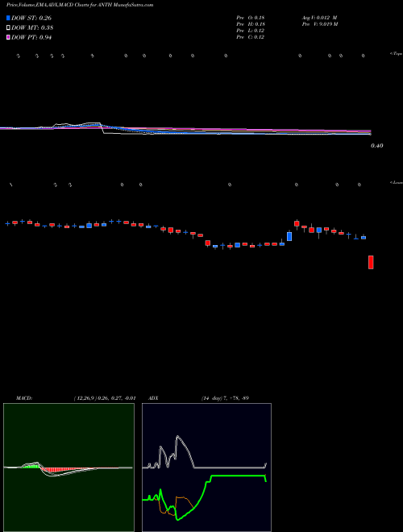Select the chart title for ANTH MunafaSutra.com

click(80, 5)
